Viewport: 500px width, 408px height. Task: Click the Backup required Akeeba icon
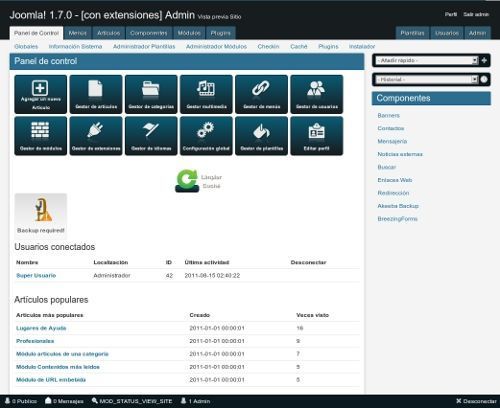[x=41, y=215]
